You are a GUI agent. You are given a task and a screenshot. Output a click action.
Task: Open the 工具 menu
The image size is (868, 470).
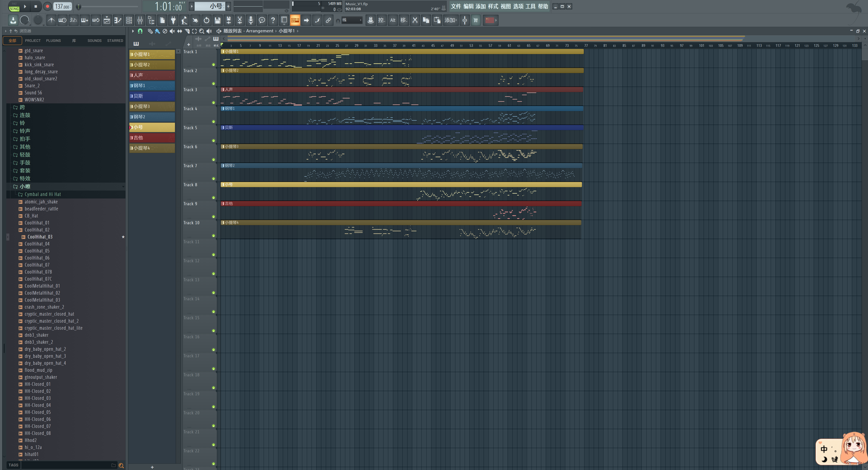click(x=530, y=6)
